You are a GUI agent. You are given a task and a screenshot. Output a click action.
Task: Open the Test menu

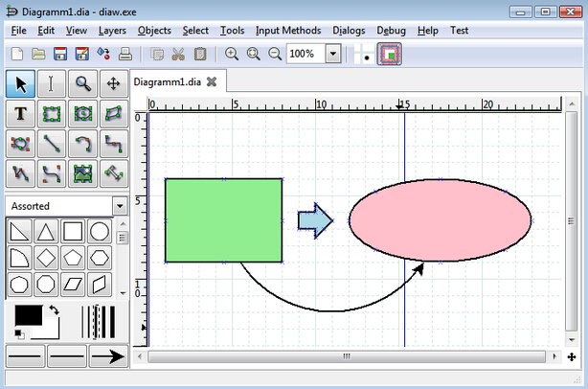[x=459, y=31]
